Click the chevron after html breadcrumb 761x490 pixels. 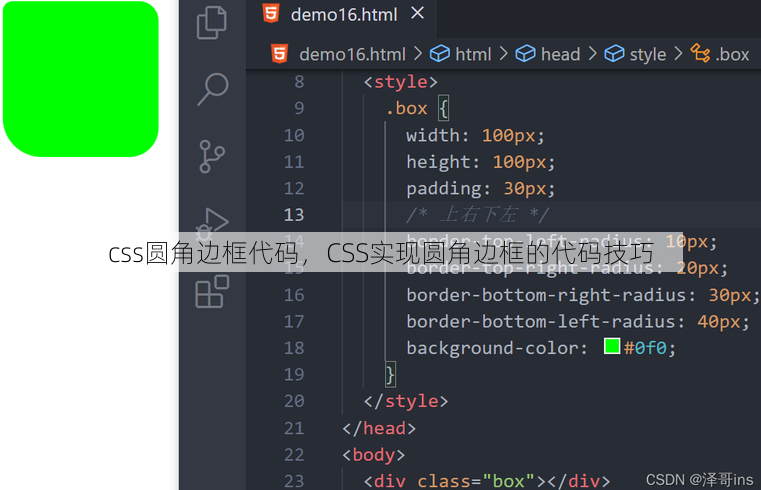504,53
